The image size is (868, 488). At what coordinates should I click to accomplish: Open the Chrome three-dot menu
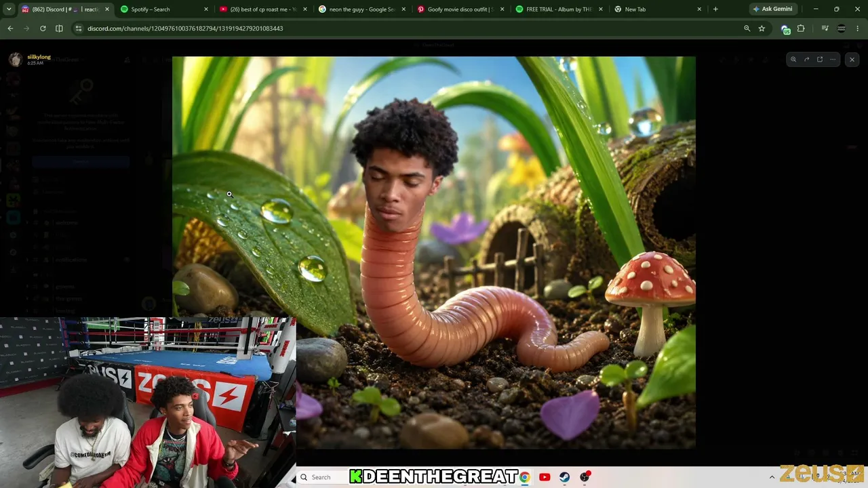click(858, 28)
